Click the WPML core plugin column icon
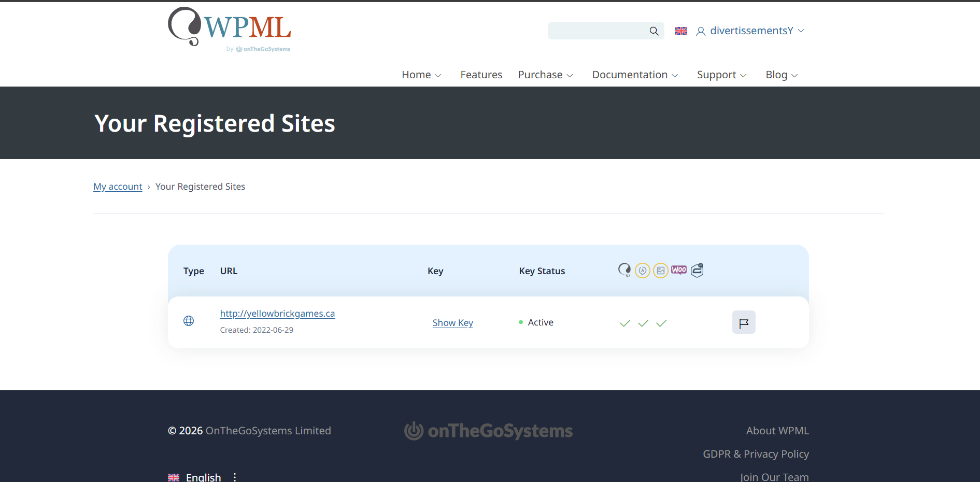This screenshot has width=980, height=482. 624,270
